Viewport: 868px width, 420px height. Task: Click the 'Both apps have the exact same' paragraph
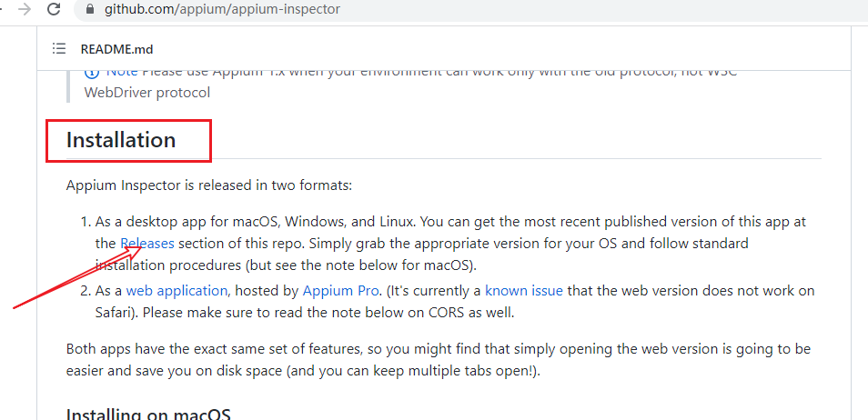[x=437, y=349]
